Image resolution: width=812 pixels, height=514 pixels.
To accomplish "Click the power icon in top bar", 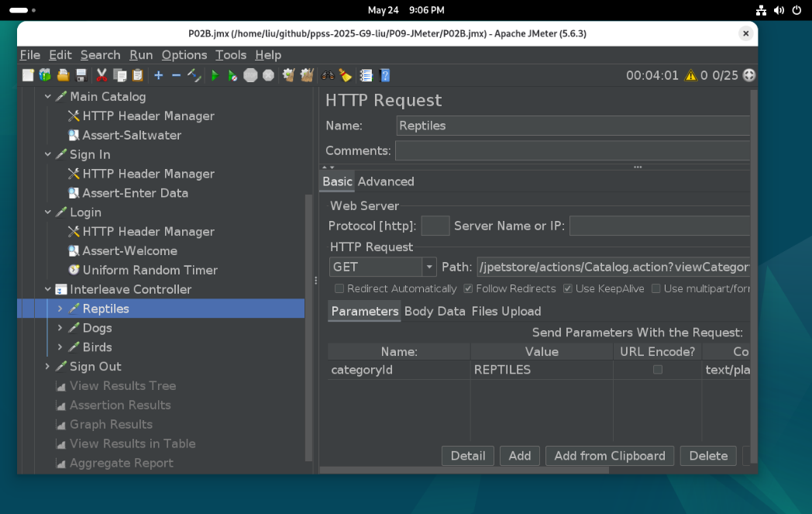I will [797, 10].
